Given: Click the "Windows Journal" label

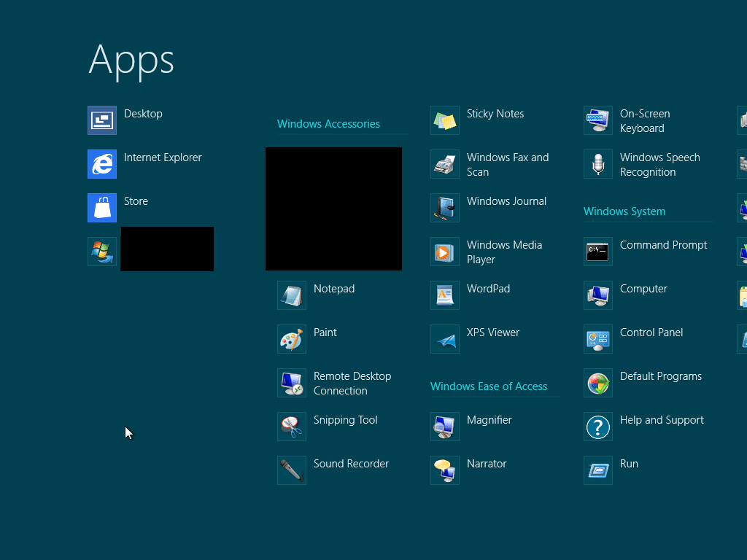Looking at the screenshot, I should [x=506, y=201].
